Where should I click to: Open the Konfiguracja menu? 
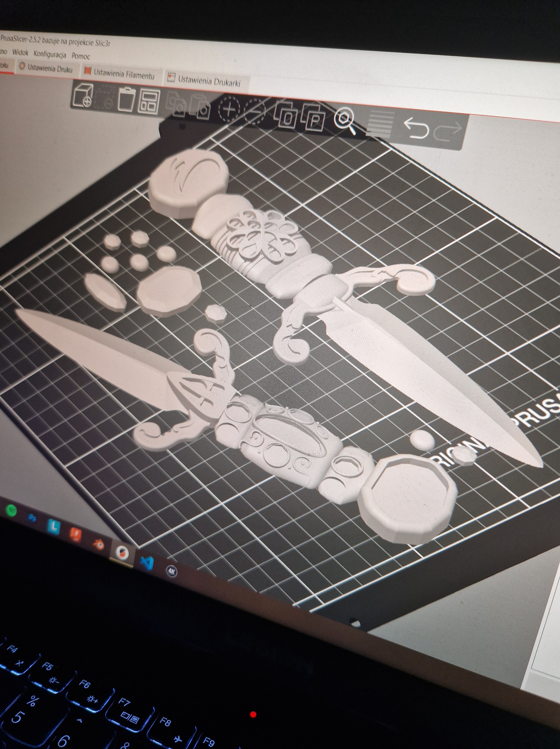[x=50, y=54]
